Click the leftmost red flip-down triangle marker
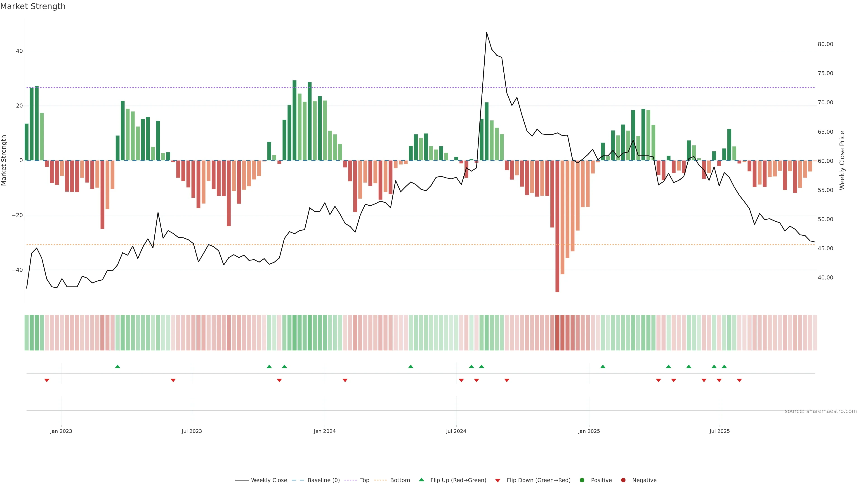The image size is (868, 488). pyautogui.click(x=47, y=380)
